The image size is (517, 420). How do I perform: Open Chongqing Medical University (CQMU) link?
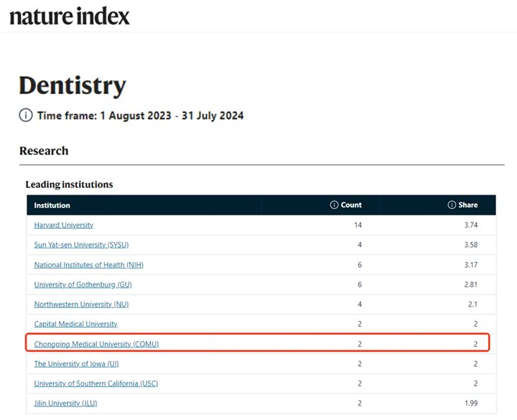[x=96, y=344]
